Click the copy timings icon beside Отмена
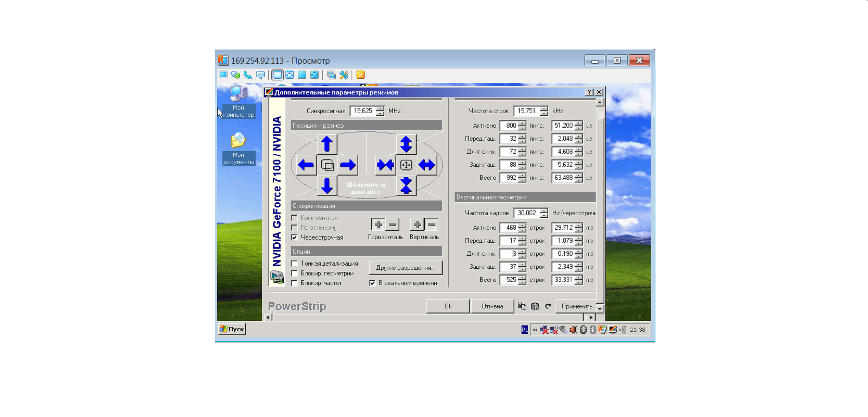 click(522, 306)
